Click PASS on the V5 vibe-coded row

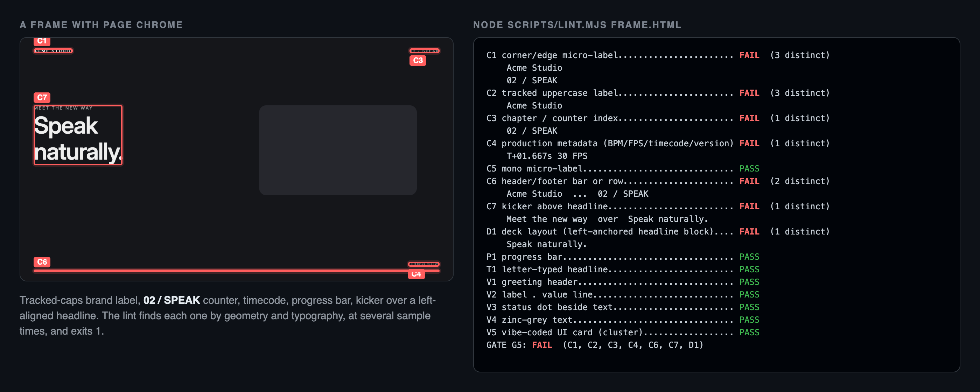749,332
